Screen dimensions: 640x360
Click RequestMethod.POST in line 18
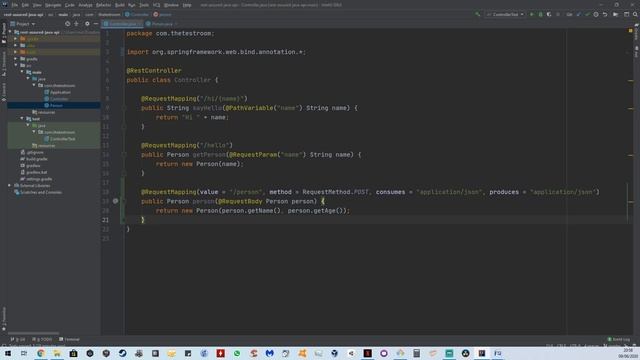(x=335, y=192)
